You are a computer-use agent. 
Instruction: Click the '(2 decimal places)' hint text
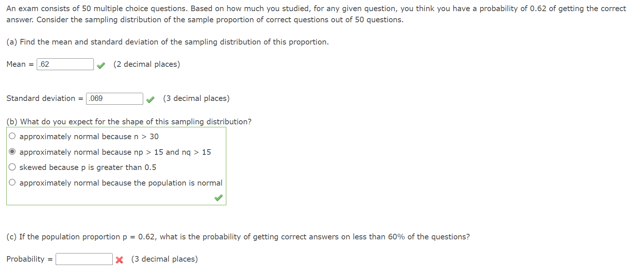click(x=147, y=64)
